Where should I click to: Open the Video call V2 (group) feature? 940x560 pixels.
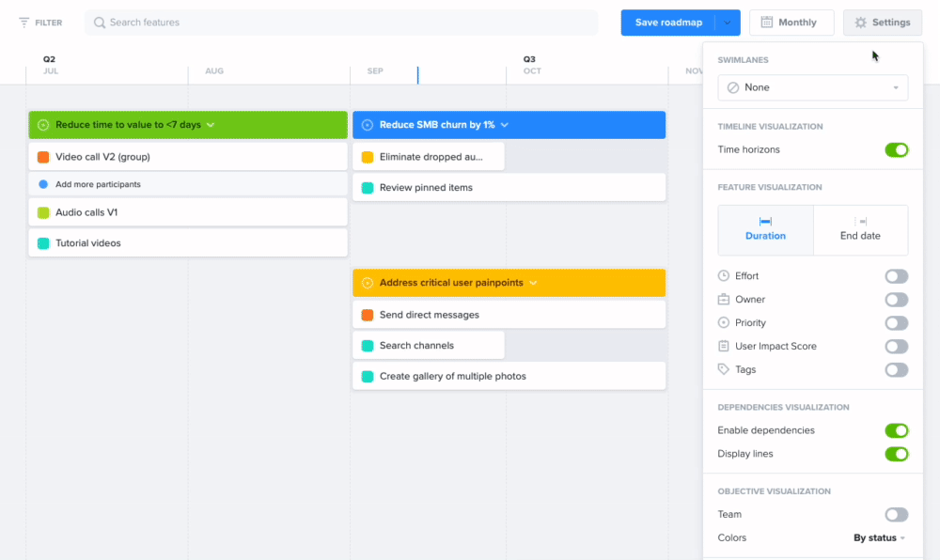[x=188, y=157]
